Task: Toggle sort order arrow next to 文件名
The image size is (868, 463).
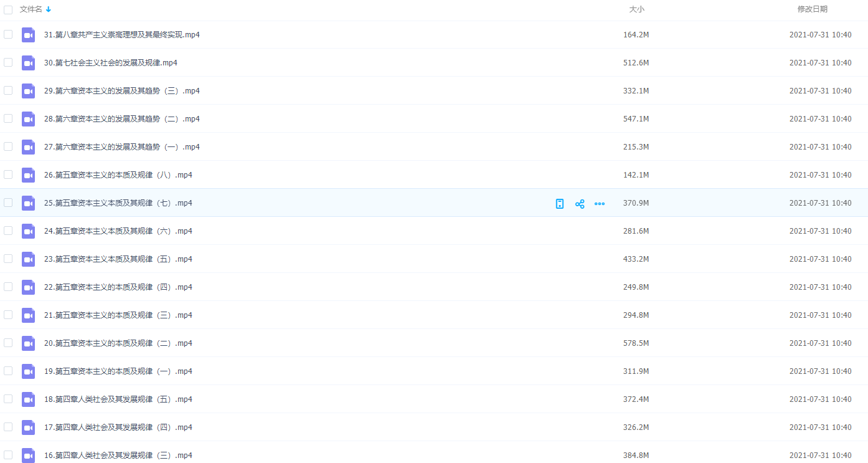Action: point(49,9)
